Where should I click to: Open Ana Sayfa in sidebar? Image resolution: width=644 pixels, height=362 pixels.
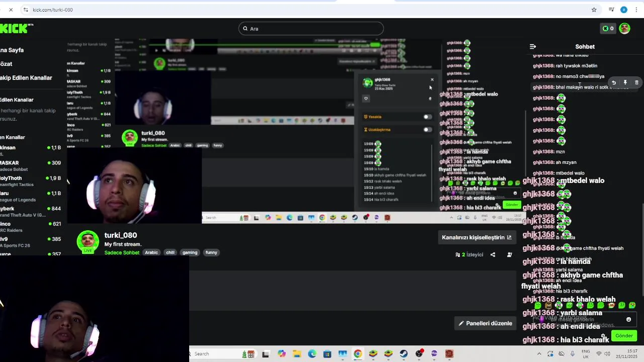12,50
